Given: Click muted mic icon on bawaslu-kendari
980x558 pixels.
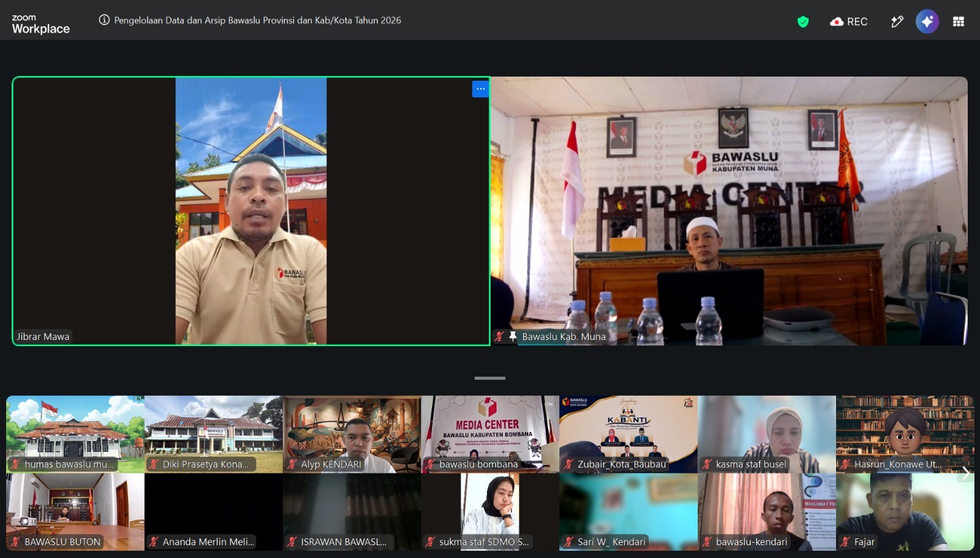Looking at the screenshot, I should [707, 541].
